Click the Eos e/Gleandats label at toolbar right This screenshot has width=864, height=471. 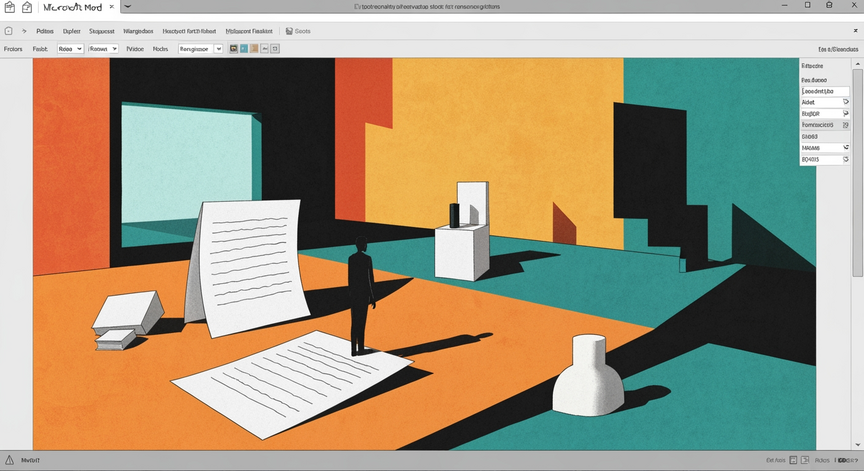tap(838, 50)
